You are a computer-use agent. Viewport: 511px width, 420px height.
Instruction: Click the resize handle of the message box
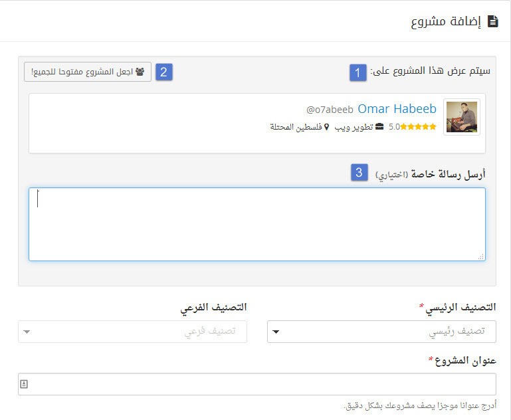click(481, 257)
